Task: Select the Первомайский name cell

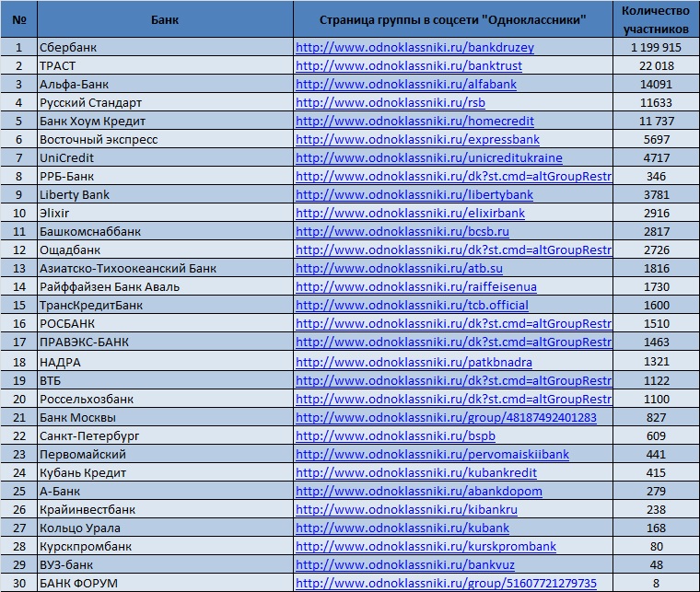Action: (x=165, y=454)
